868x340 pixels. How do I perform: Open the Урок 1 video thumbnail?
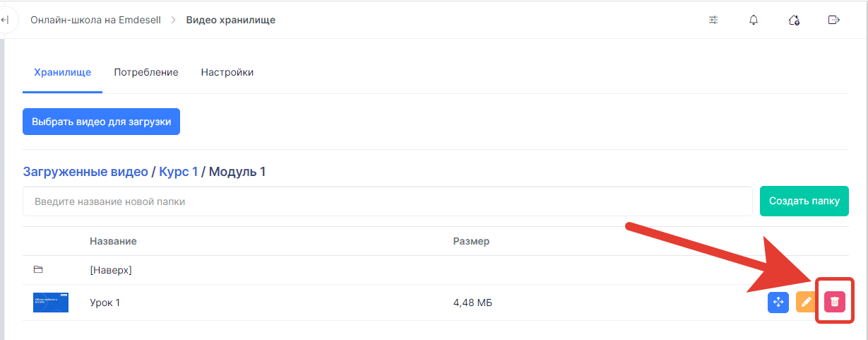click(51, 303)
